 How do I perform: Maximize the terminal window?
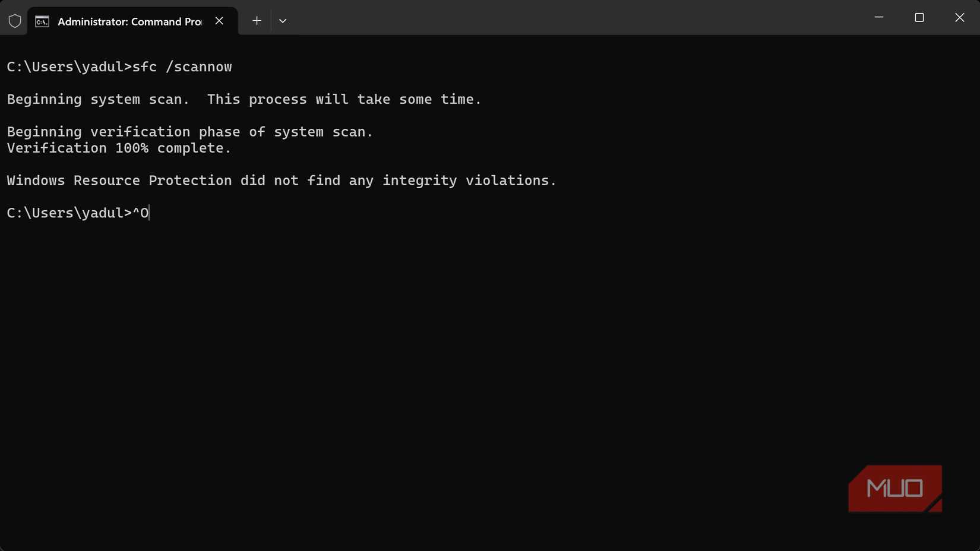click(x=919, y=18)
